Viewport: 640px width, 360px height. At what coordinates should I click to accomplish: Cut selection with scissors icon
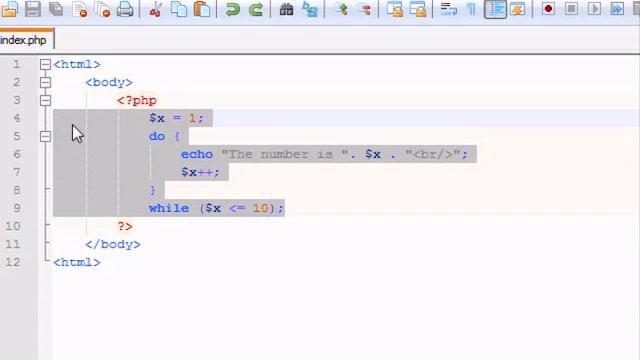[155, 9]
